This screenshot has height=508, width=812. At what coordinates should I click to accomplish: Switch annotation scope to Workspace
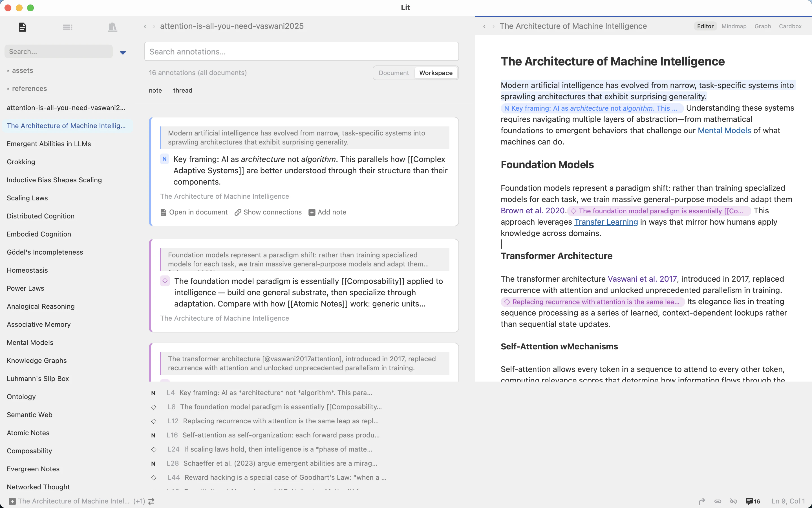click(436, 73)
